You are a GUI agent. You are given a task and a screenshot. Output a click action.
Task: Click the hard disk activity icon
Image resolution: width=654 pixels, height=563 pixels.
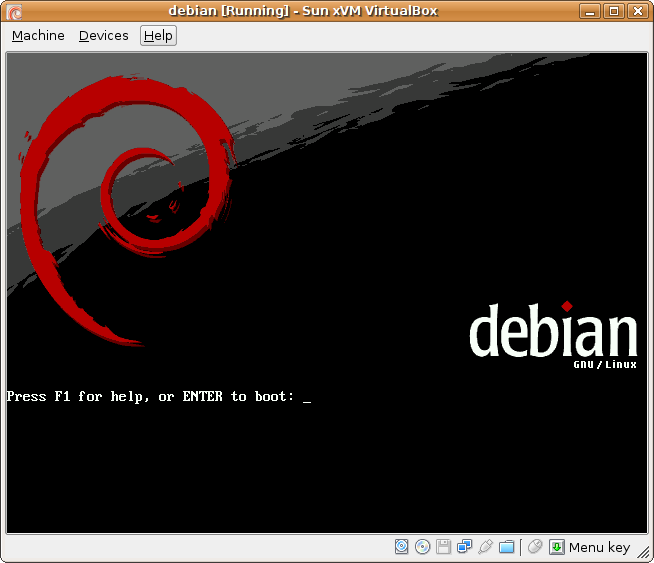click(x=401, y=546)
